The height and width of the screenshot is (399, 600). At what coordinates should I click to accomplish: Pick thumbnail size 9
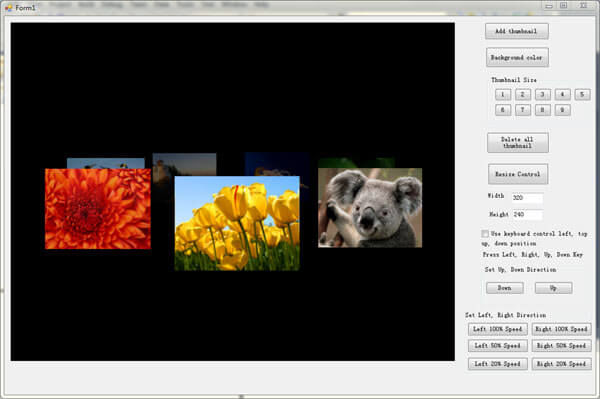click(562, 110)
